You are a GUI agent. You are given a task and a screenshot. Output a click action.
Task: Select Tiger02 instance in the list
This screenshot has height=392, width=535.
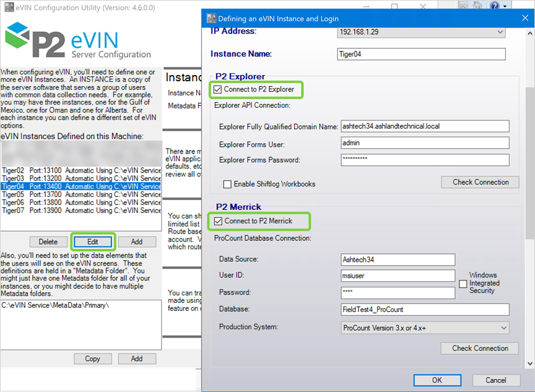click(x=80, y=170)
